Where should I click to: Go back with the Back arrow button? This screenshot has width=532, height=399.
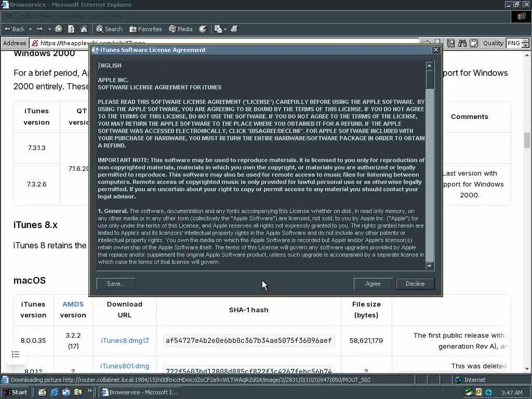[15, 29]
